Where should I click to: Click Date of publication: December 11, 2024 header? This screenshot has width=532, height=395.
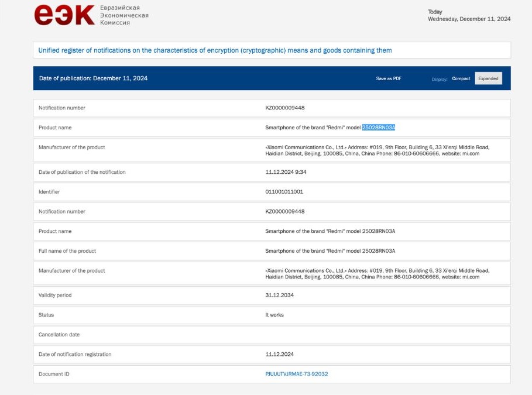click(x=93, y=78)
